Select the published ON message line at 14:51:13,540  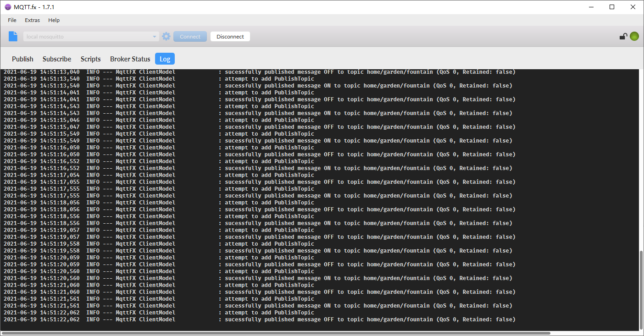click(258, 86)
